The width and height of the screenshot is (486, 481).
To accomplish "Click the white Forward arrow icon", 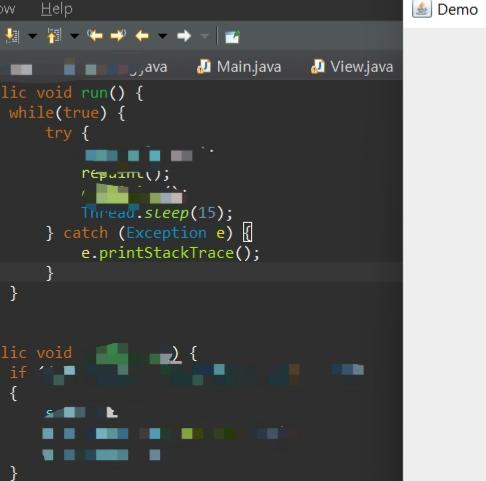I will point(184,36).
